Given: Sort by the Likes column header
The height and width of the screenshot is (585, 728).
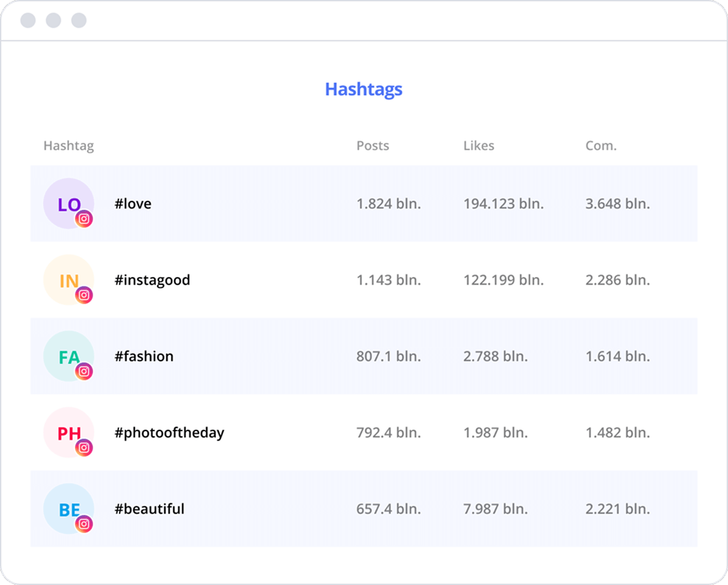Looking at the screenshot, I should [479, 146].
